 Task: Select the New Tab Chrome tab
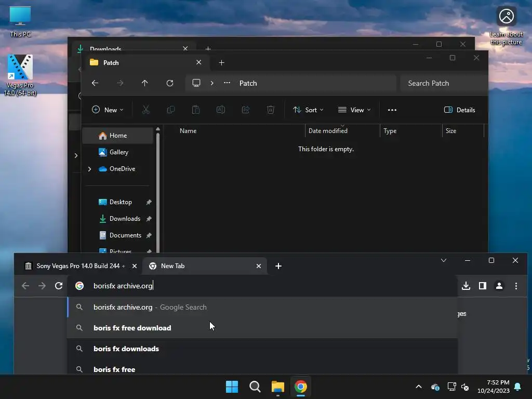pyautogui.click(x=205, y=266)
